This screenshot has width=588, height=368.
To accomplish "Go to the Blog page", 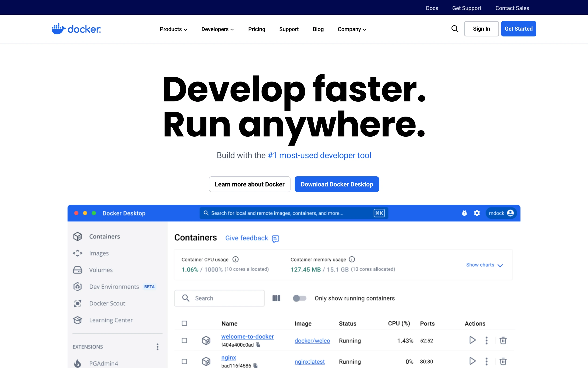I will pyautogui.click(x=318, y=29).
